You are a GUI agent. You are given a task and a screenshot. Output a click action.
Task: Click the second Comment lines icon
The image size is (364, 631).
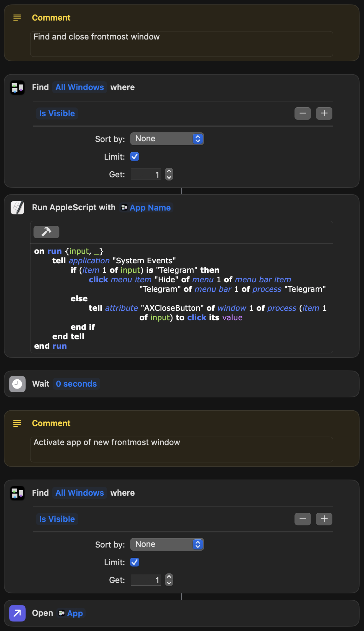coord(17,424)
